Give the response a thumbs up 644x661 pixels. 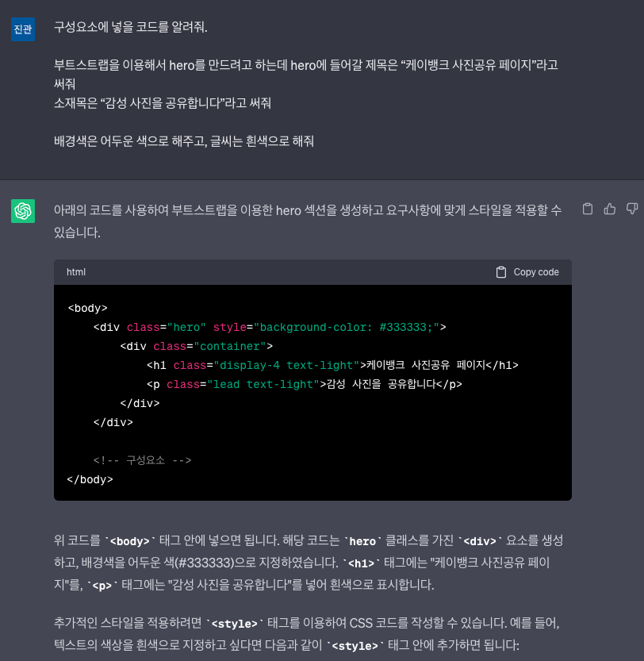click(x=609, y=209)
